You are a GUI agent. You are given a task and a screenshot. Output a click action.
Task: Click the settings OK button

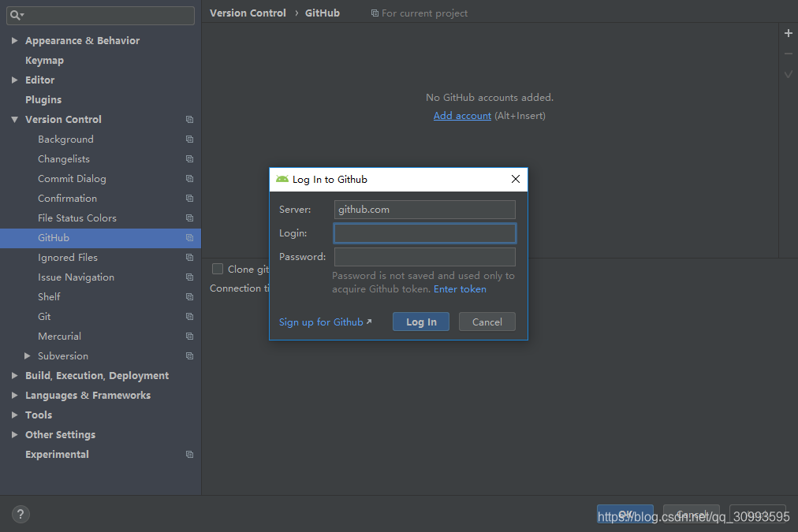tap(625, 514)
